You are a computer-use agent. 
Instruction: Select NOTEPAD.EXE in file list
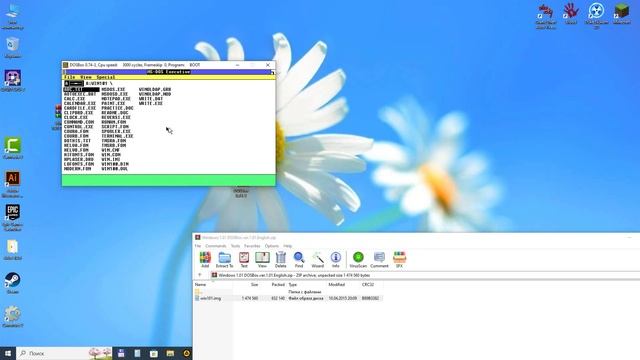(x=116, y=99)
